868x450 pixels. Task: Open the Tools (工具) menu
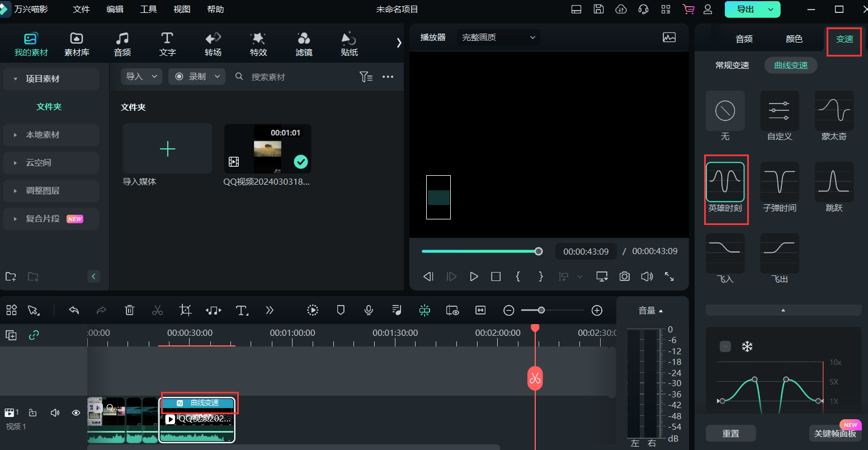pos(148,10)
